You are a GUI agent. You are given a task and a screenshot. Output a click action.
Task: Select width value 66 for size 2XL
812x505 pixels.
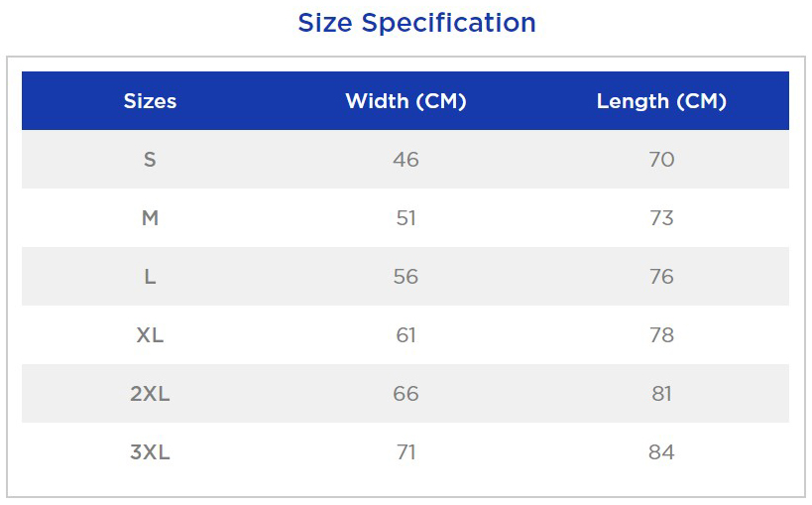pos(406,394)
